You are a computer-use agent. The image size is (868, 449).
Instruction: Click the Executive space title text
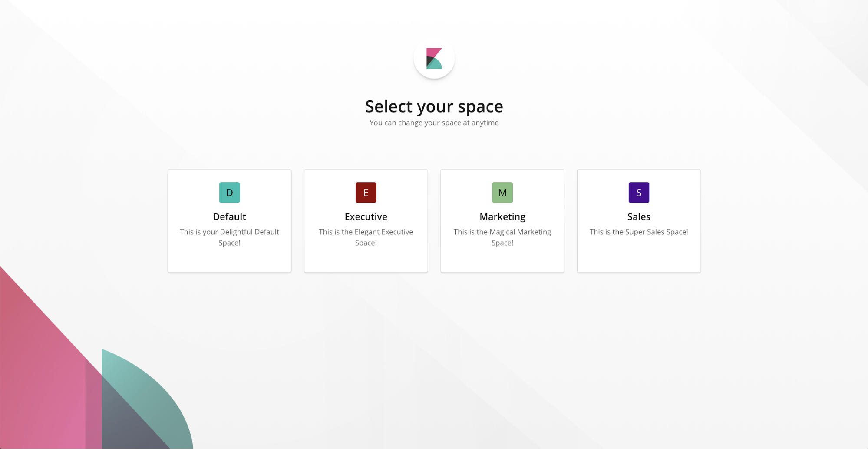click(366, 216)
